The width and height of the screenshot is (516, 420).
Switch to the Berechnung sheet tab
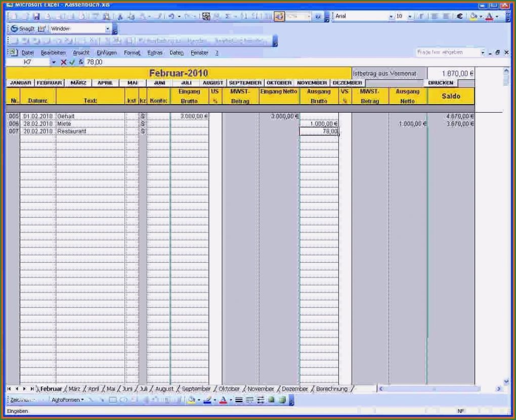pos(331,389)
